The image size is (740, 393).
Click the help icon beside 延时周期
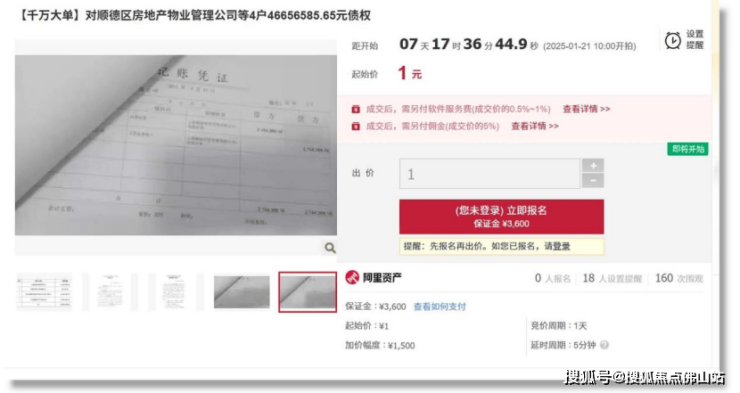point(604,345)
